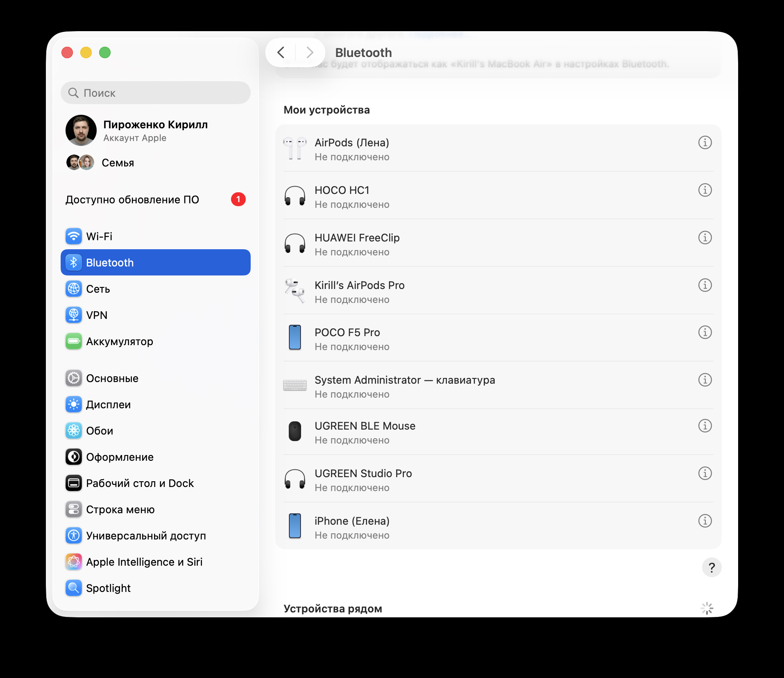Open info for Kirill's AirPods Pro
The image size is (784, 678).
click(705, 285)
